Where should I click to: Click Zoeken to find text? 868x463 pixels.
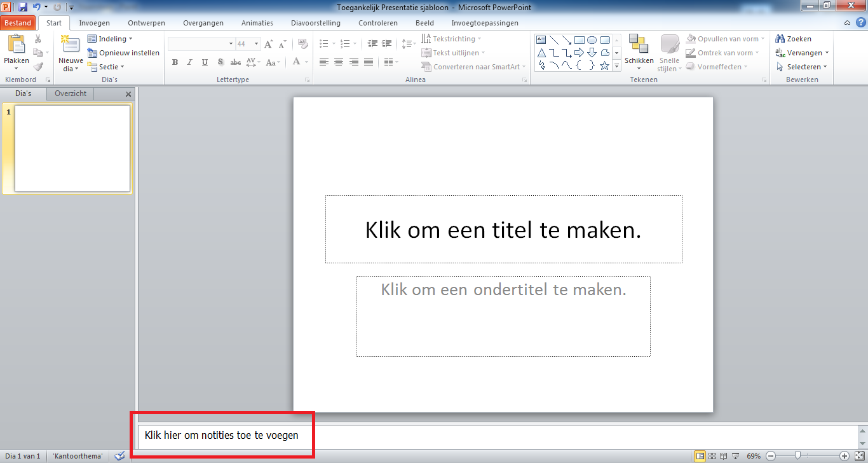tap(793, 39)
